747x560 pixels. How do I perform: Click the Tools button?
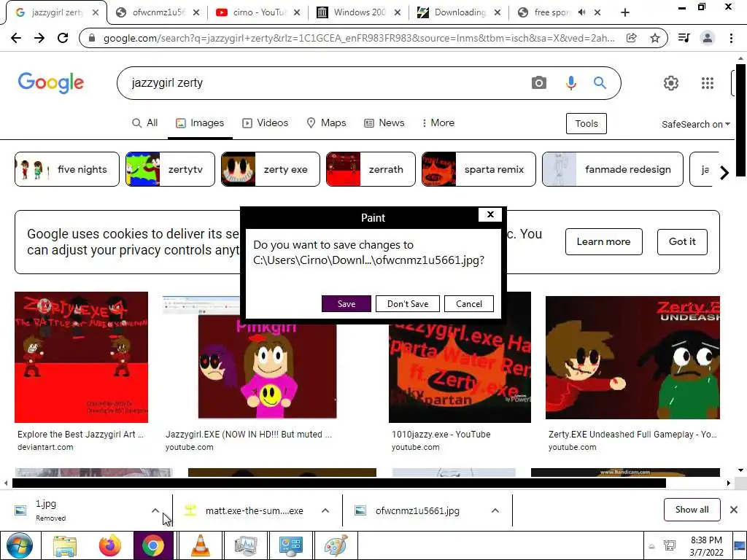(x=586, y=124)
